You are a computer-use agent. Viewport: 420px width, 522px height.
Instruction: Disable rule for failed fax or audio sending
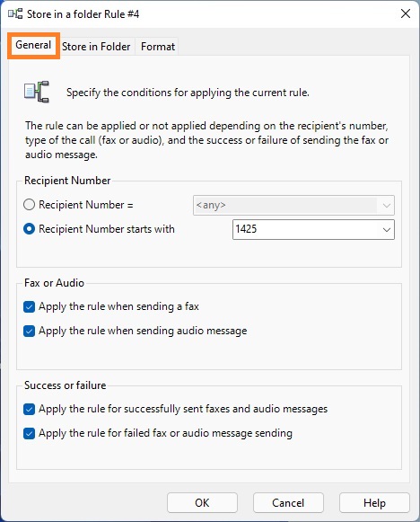click(x=30, y=433)
